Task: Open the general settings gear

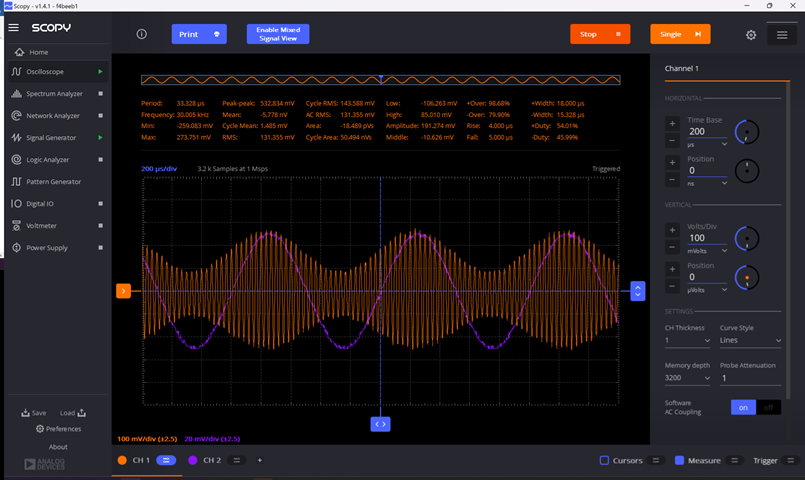Action: 751,35
